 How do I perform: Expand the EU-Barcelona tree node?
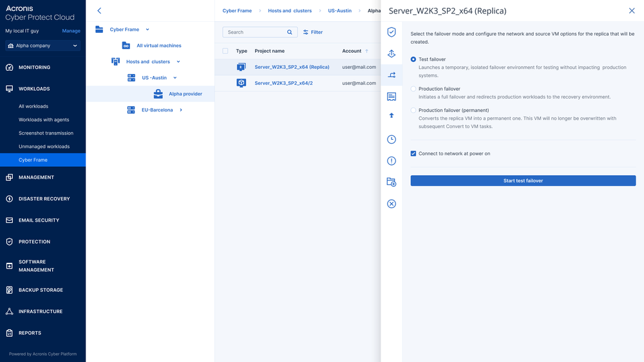pos(181,110)
